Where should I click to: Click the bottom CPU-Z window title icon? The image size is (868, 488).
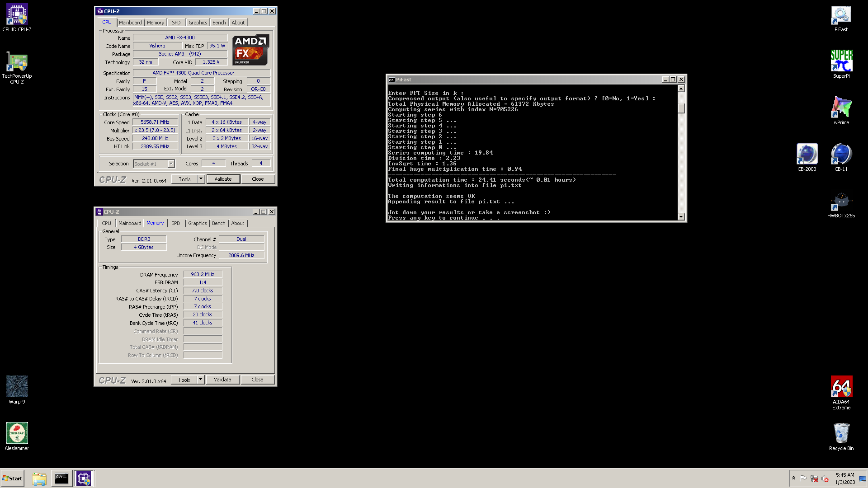(x=99, y=212)
